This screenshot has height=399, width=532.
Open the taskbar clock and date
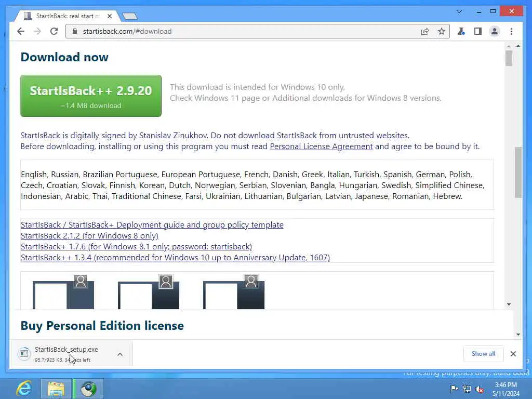point(506,389)
